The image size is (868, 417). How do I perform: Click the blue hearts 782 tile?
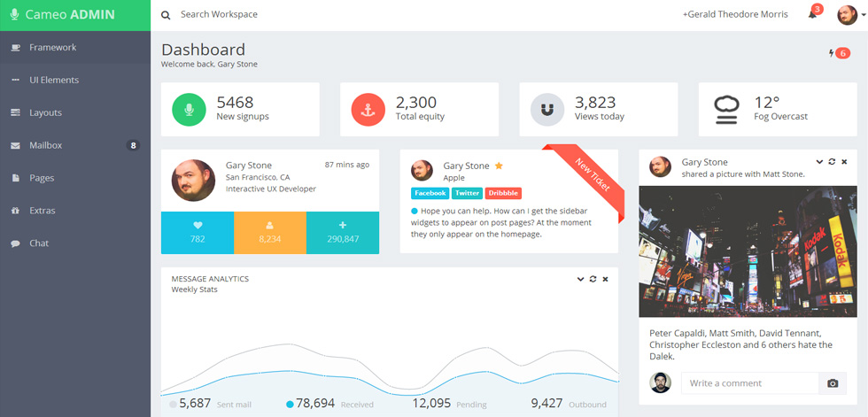197,233
